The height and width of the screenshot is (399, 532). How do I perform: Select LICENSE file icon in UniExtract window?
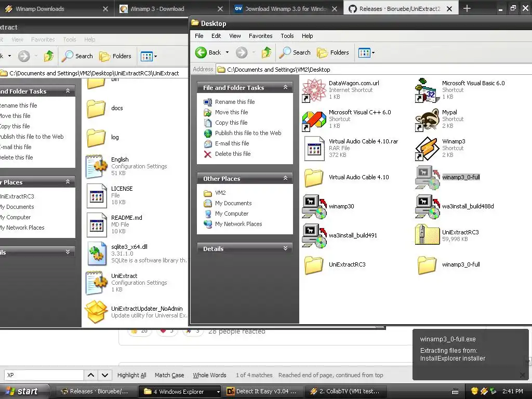(97, 196)
